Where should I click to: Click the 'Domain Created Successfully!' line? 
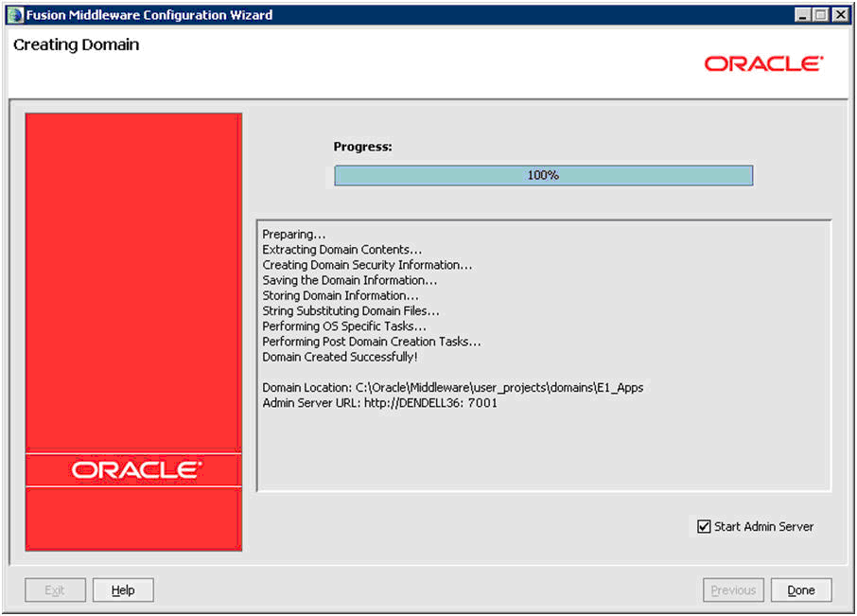point(340,357)
